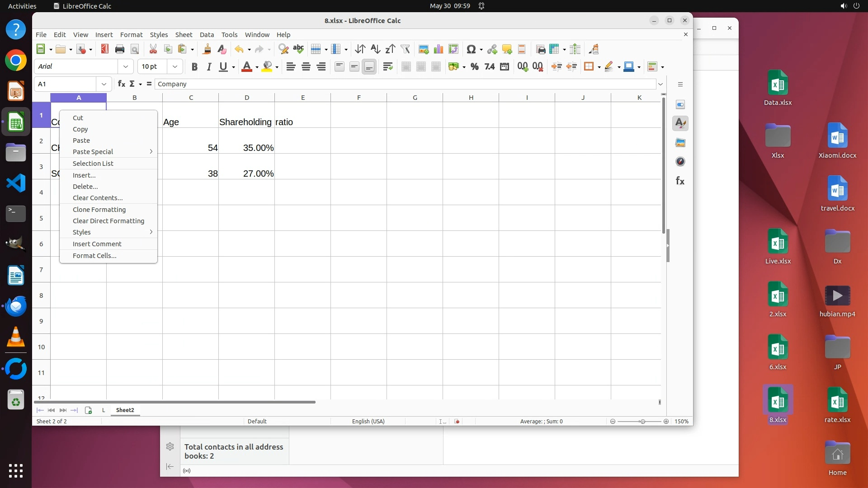Open the Data menu
Image resolution: width=868 pixels, height=488 pixels.
point(207,35)
